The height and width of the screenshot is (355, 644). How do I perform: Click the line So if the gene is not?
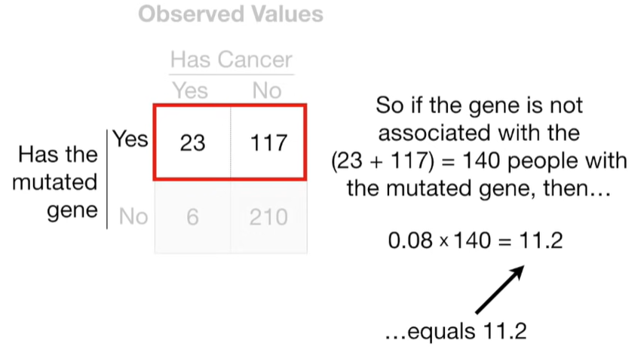[479, 106]
